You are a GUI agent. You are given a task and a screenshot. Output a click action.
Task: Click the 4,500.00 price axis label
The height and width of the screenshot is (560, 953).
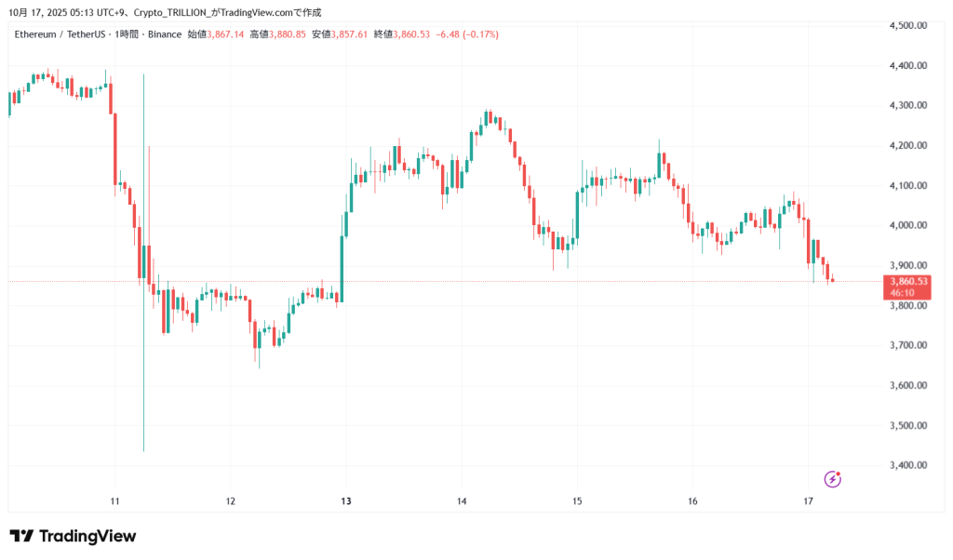[906, 26]
